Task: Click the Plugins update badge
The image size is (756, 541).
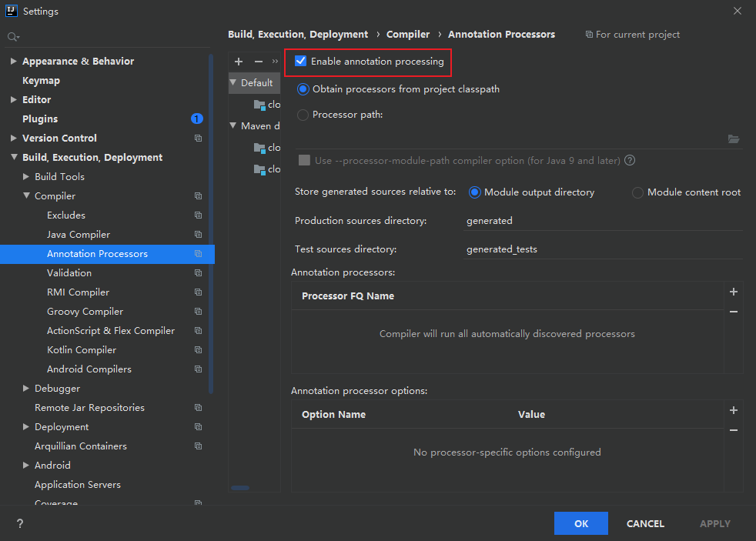Action: pos(196,119)
